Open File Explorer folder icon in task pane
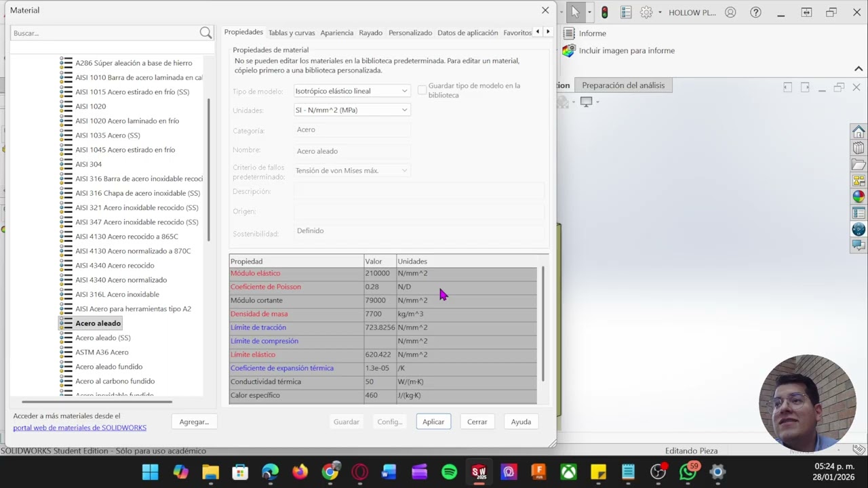 point(859,165)
